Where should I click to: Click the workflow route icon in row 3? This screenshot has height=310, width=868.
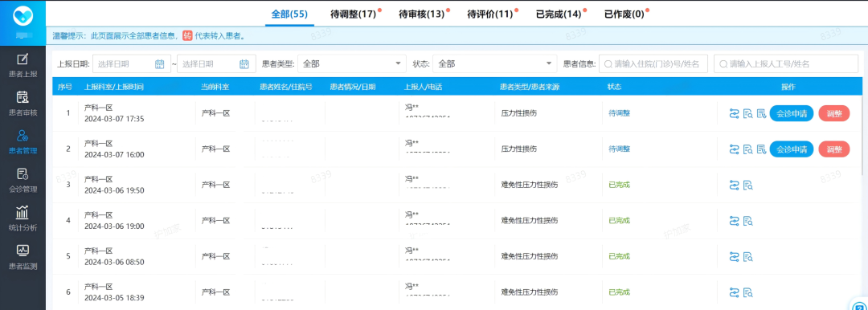coord(735,185)
